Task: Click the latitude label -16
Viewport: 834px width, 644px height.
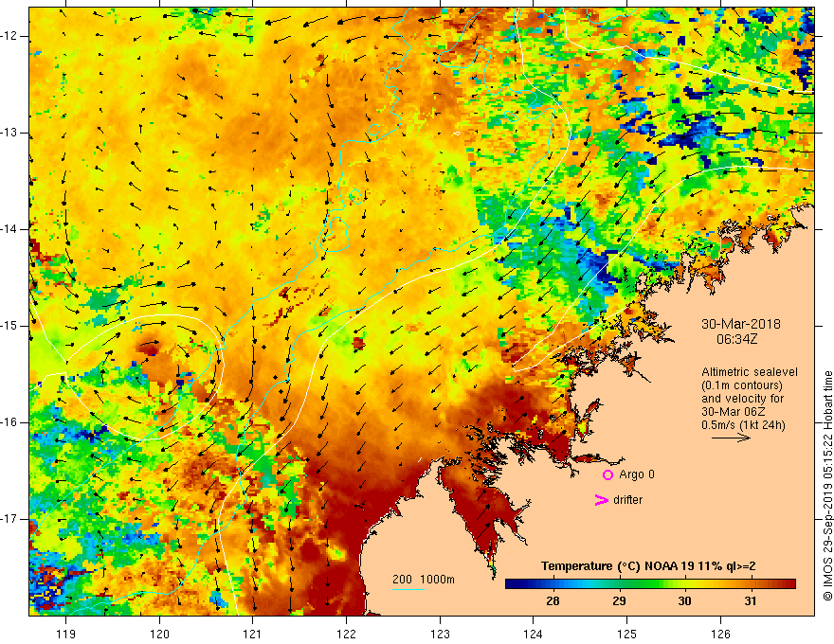Action: 9,422
